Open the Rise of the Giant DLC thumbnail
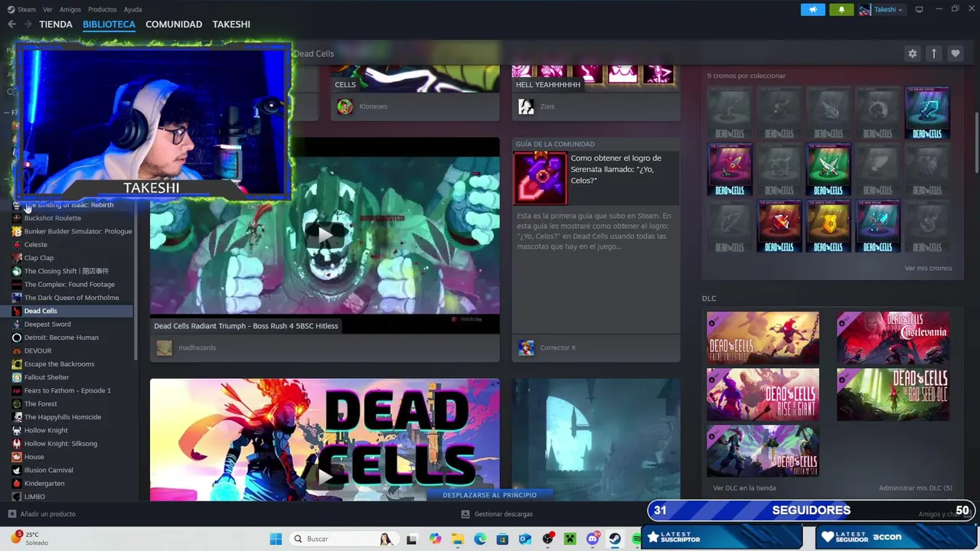The height and width of the screenshot is (551, 980). point(763,394)
